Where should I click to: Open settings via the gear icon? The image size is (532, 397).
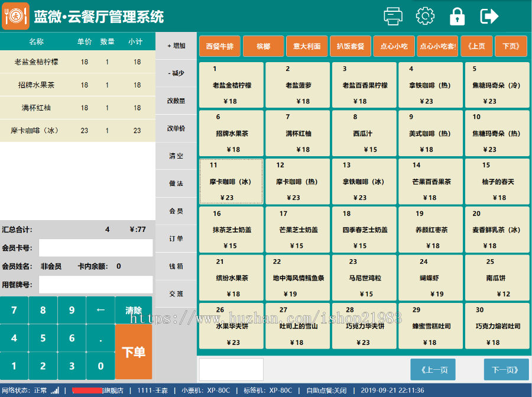(x=425, y=16)
